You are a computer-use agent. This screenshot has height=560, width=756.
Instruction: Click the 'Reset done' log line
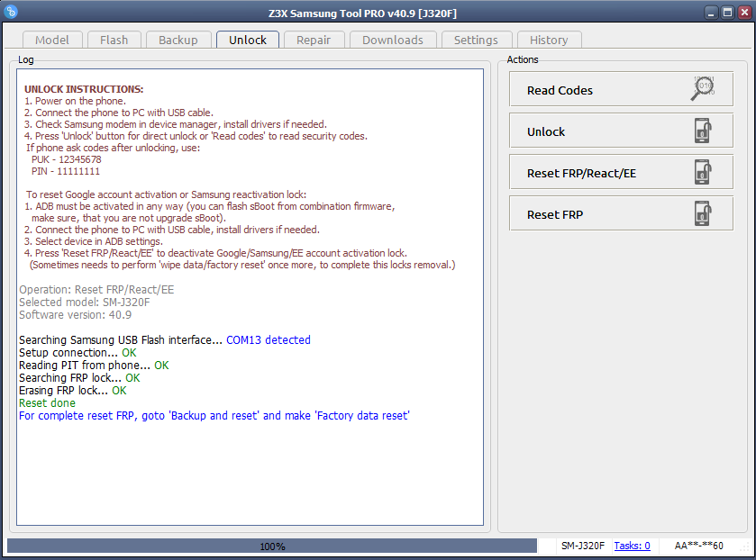pyautogui.click(x=47, y=402)
